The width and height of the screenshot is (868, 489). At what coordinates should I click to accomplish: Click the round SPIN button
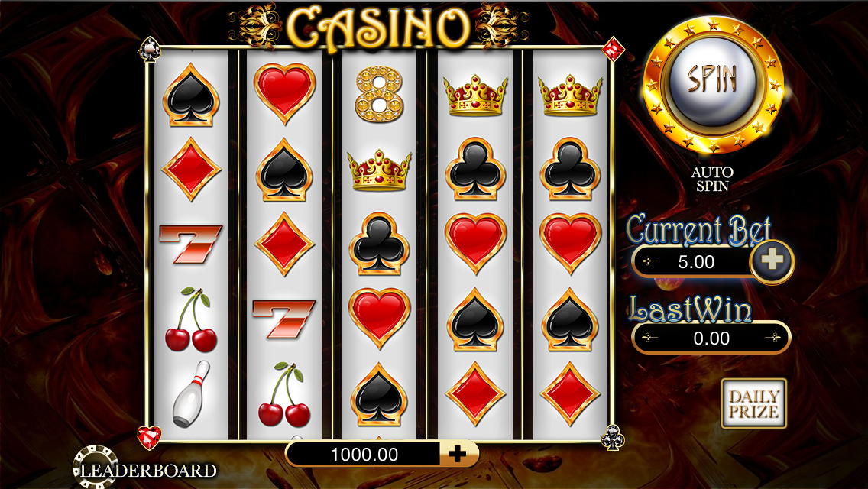(713, 83)
